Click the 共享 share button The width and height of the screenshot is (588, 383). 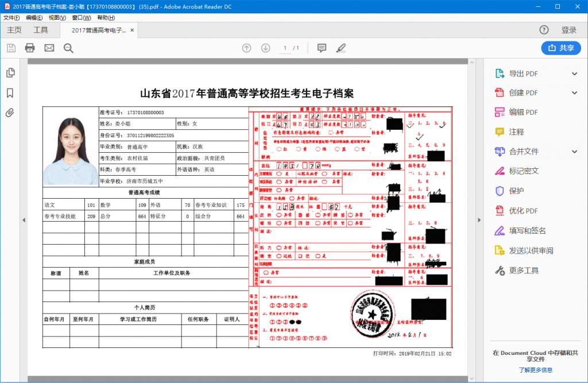561,48
